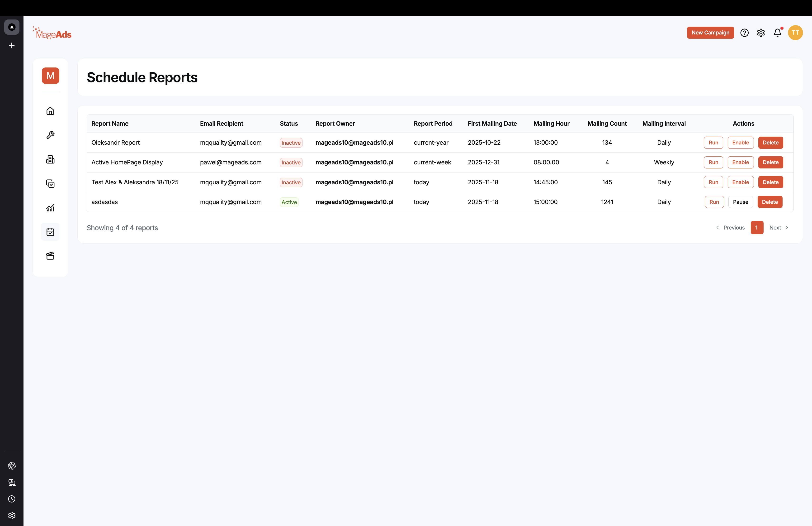Open the bottom rail settings gear
This screenshot has width=812, height=526.
click(x=12, y=515)
